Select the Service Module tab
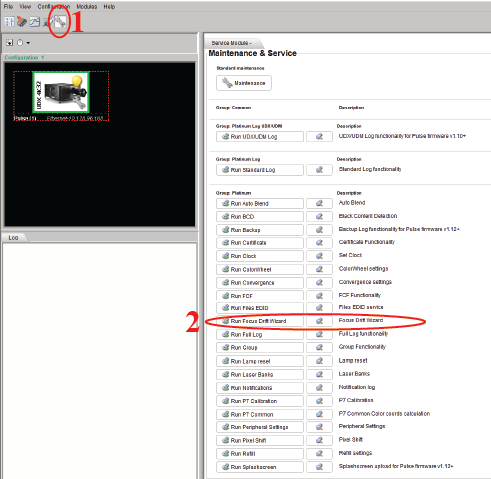This screenshot has width=491, height=479. [232, 43]
